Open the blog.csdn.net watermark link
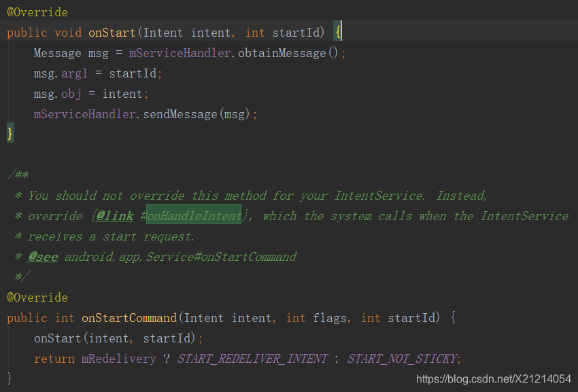 click(493, 379)
